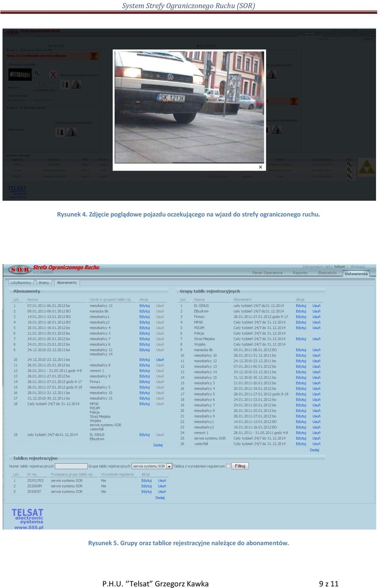380x588 pixels.
Task: Focus the Numer tablic rejestracyjnych field
Action: coord(71,466)
